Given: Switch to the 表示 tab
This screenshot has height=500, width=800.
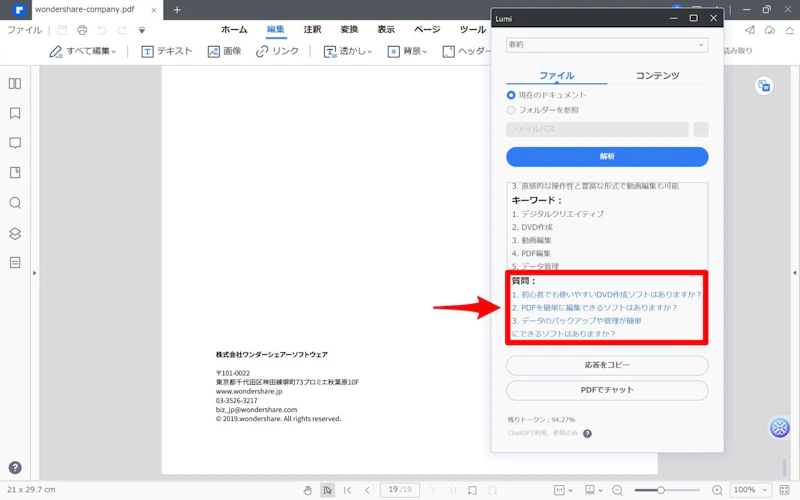Looking at the screenshot, I should 386,30.
